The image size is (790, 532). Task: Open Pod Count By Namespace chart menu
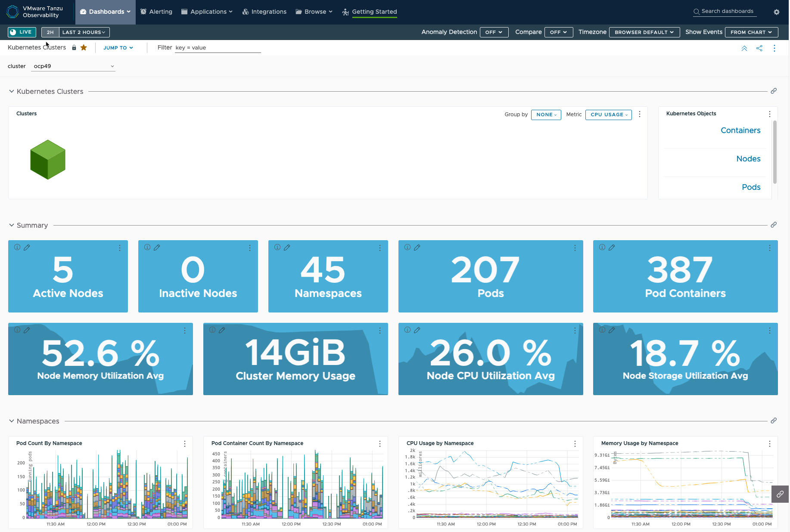point(185,444)
